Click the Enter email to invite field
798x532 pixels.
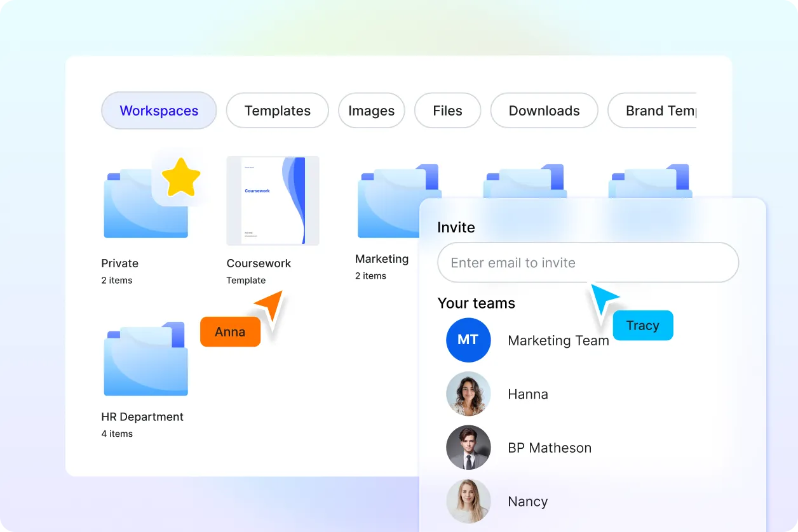tap(588, 263)
